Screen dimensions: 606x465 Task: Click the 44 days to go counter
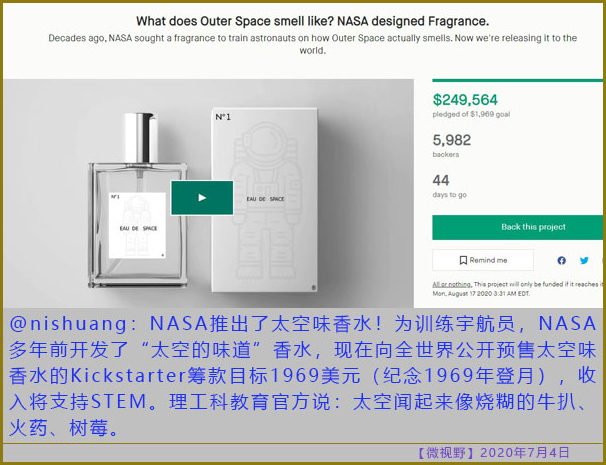pos(441,180)
